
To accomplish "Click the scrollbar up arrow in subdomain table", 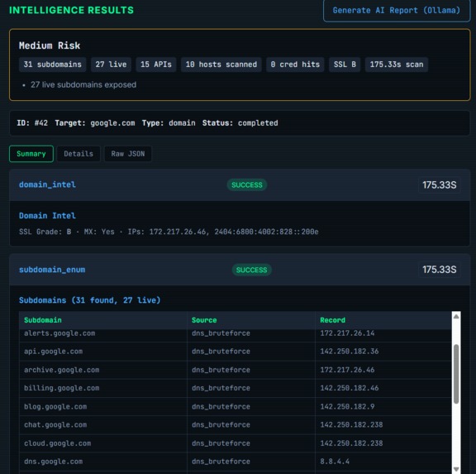I will coord(456,317).
